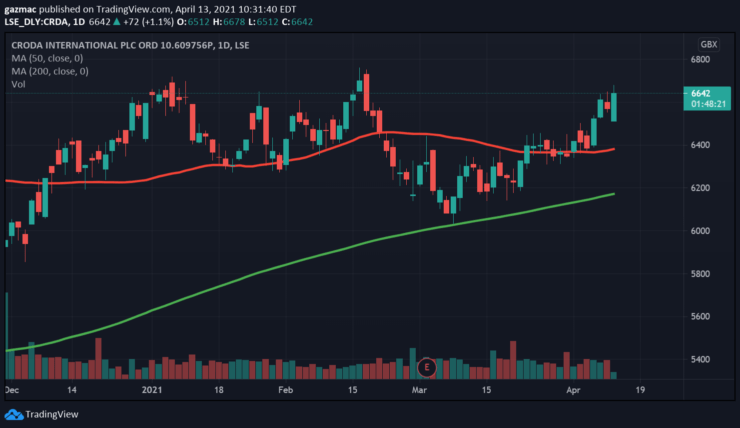Click the close value C:6642
This screenshot has height=428, width=740.
(297, 22)
